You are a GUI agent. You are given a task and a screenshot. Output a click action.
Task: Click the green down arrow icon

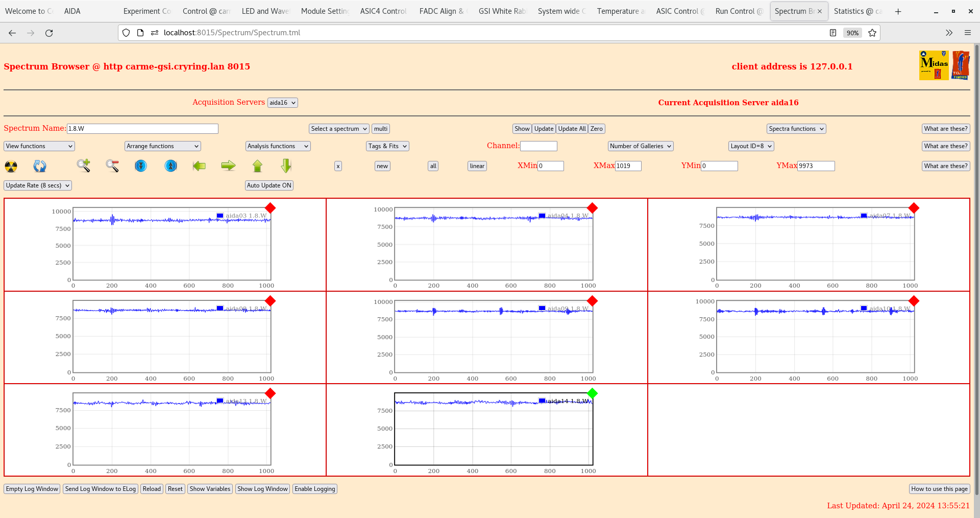click(x=286, y=166)
